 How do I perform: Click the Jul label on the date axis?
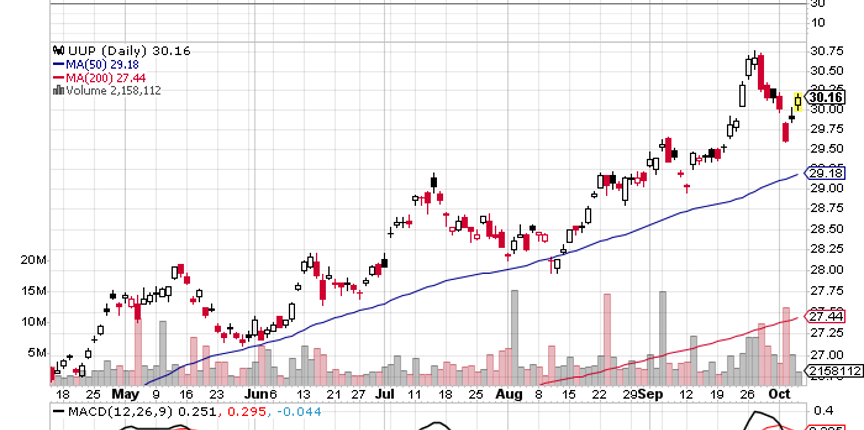pyautogui.click(x=385, y=395)
